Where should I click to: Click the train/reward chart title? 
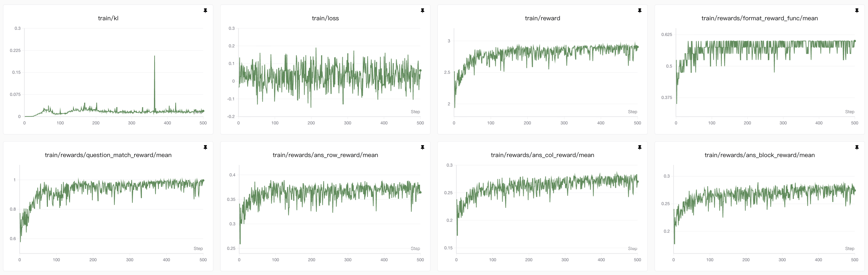(542, 18)
